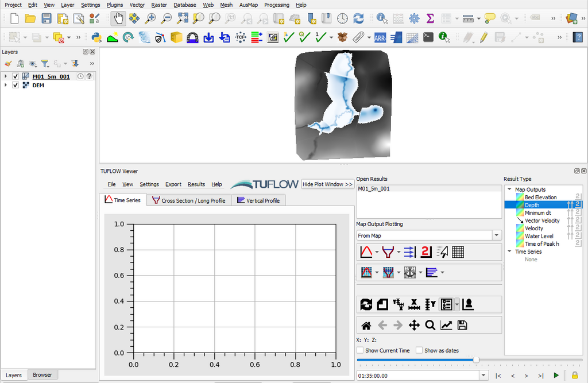Image resolution: width=588 pixels, height=383 pixels.
Task: Open the Python console from toolbar
Action: 96,38
